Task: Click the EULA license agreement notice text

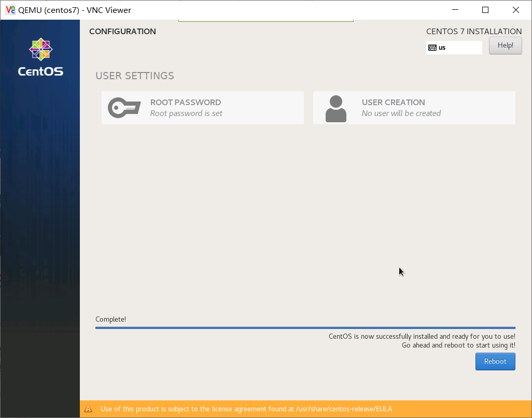Action: click(246, 409)
